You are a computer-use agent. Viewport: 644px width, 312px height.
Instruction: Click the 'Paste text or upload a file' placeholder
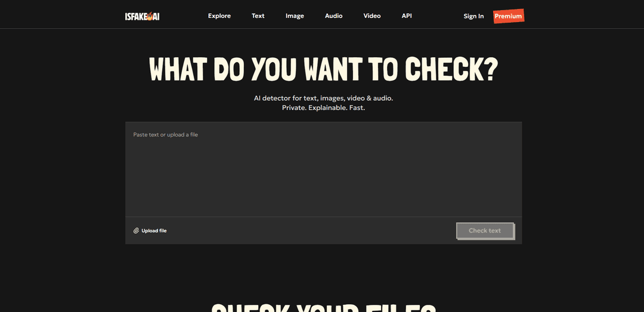pyautogui.click(x=166, y=135)
